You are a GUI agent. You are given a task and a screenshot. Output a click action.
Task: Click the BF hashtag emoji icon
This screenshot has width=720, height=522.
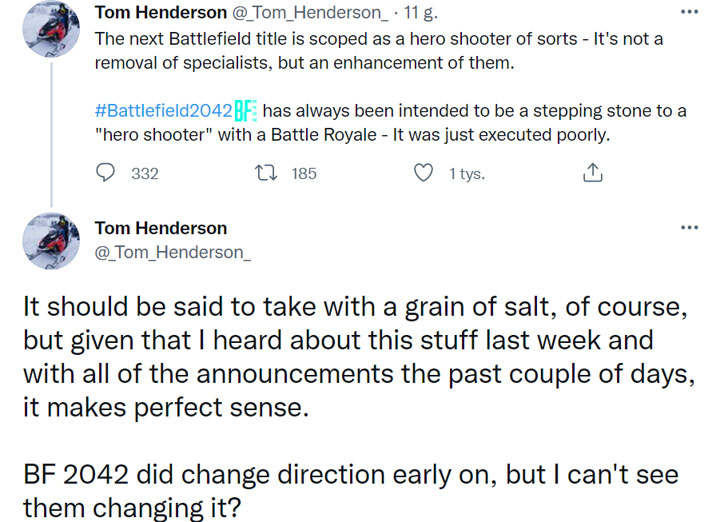click(247, 110)
